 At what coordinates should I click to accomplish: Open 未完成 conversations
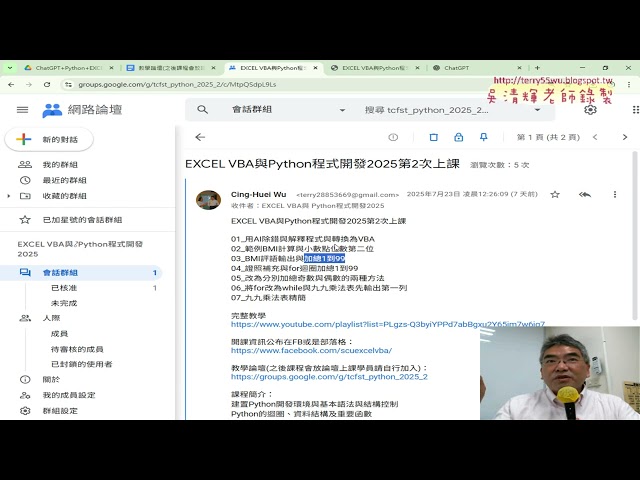coord(64,303)
